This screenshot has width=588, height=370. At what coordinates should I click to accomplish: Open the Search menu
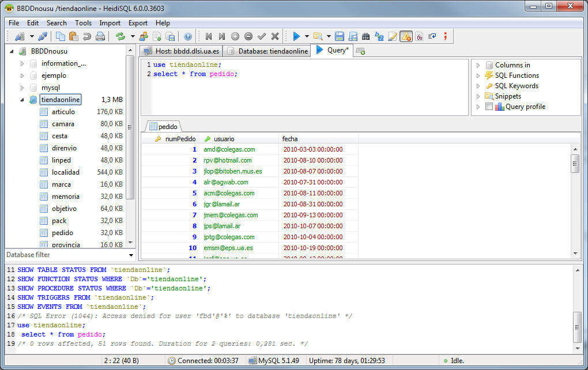tap(56, 23)
